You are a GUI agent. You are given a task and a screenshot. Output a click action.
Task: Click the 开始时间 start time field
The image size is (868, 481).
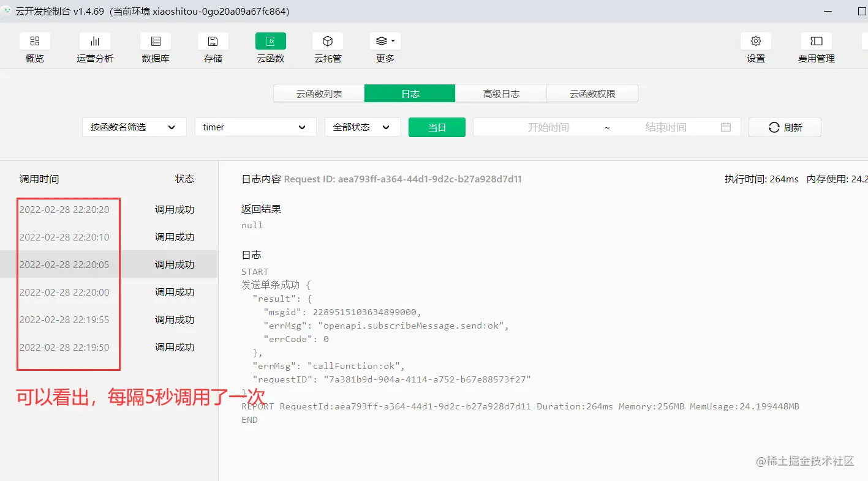(x=548, y=127)
